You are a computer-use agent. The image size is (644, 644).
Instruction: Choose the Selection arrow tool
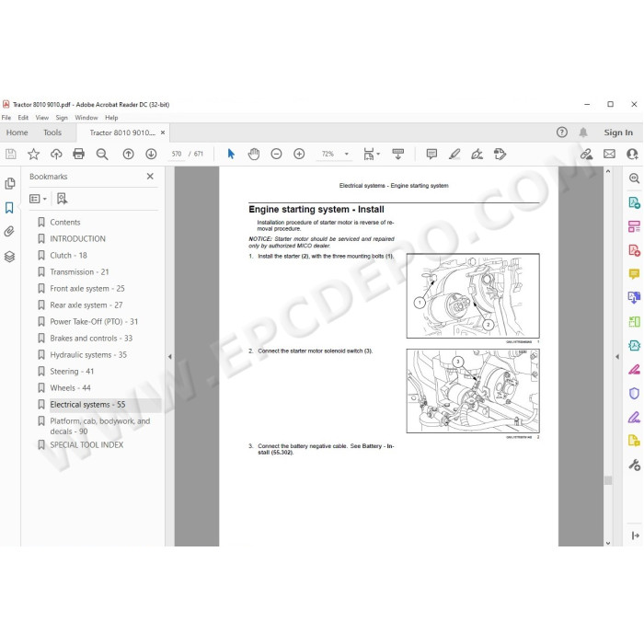[x=231, y=154]
